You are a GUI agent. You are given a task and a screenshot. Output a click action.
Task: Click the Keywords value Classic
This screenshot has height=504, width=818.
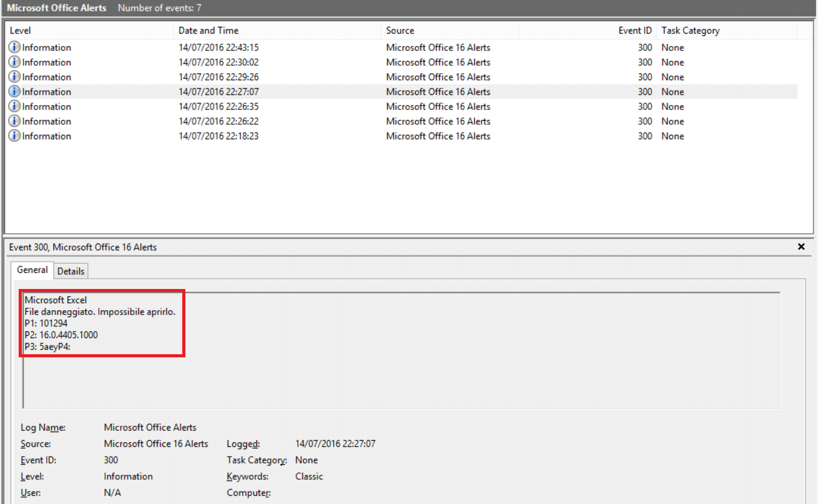[x=309, y=476]
